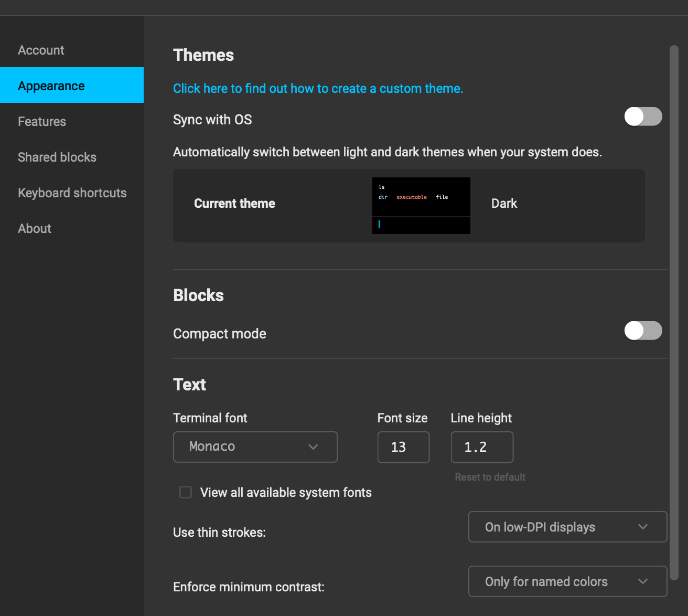Go to the Features settings page
The image size is (688, 616).
(x=42, y=122)
